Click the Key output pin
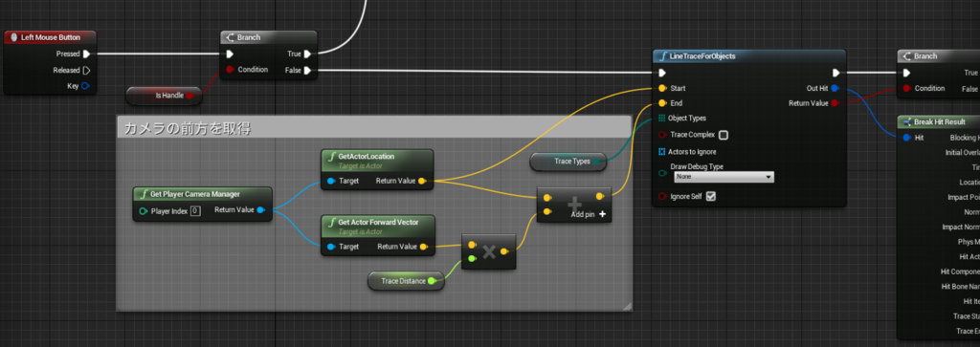 (x=86, y=85)
